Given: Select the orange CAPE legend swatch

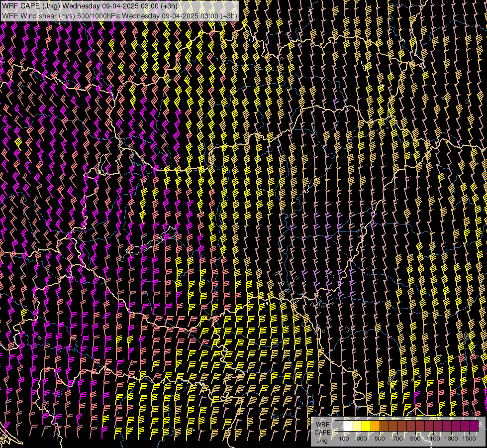Looking at the screenshot, I should 375,426.
